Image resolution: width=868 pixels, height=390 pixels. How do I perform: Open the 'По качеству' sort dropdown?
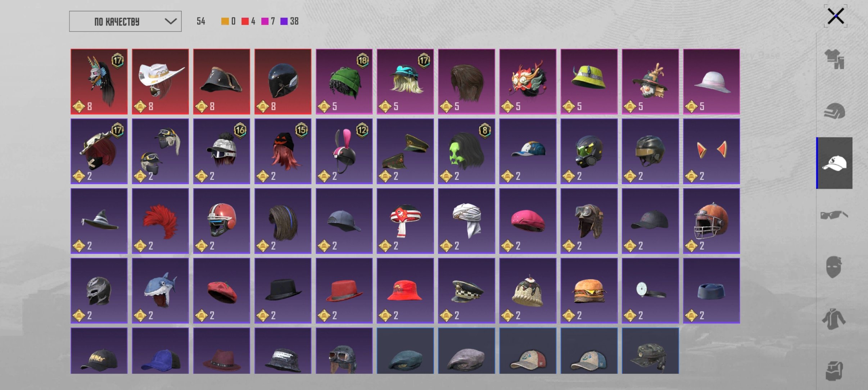125,21
